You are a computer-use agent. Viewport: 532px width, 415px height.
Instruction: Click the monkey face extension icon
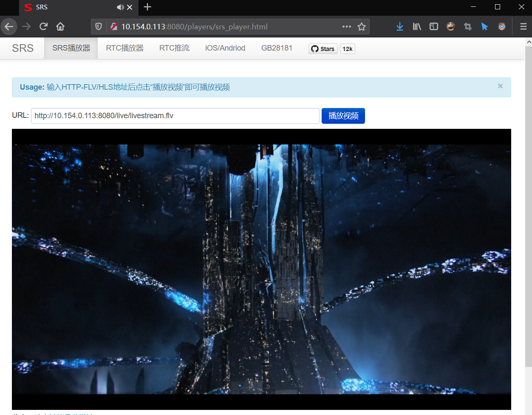(x=451, y=26)
